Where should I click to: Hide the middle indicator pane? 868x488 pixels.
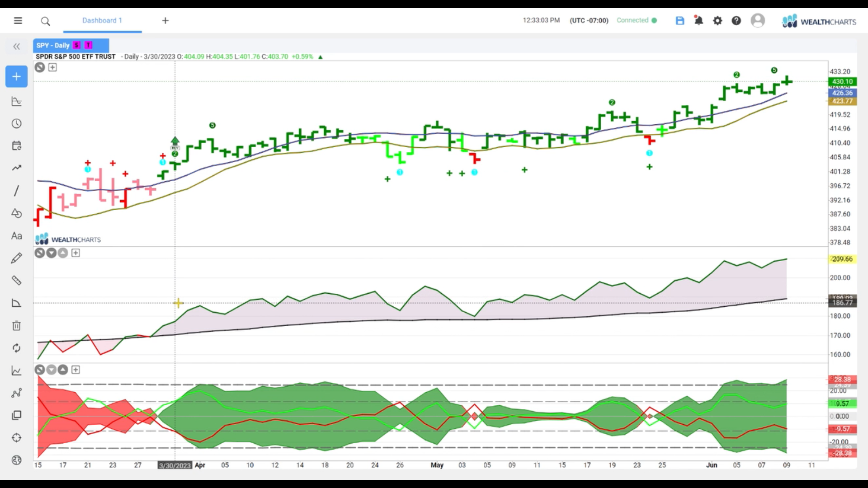click(x=40, y=253)
